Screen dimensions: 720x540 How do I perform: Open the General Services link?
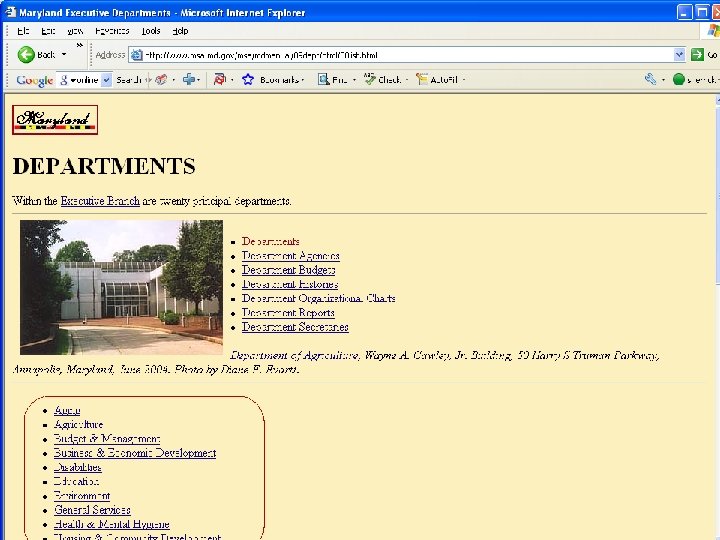point(92,510)
